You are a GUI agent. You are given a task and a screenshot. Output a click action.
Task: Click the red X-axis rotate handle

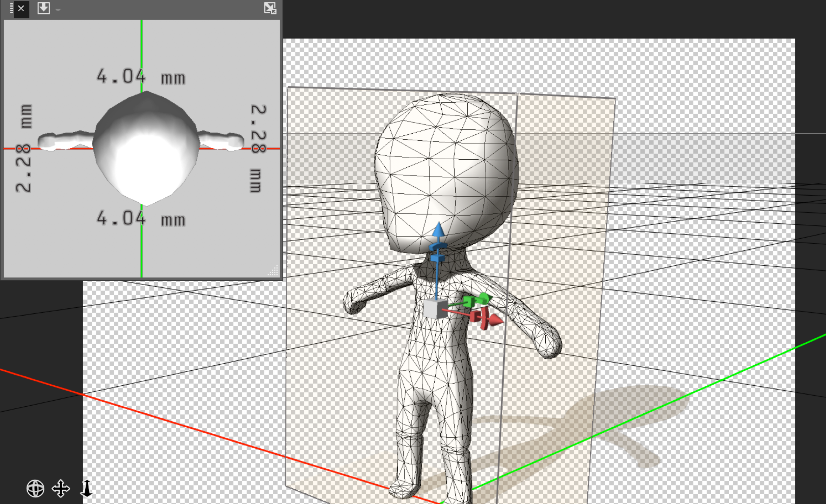coord(485,318)
